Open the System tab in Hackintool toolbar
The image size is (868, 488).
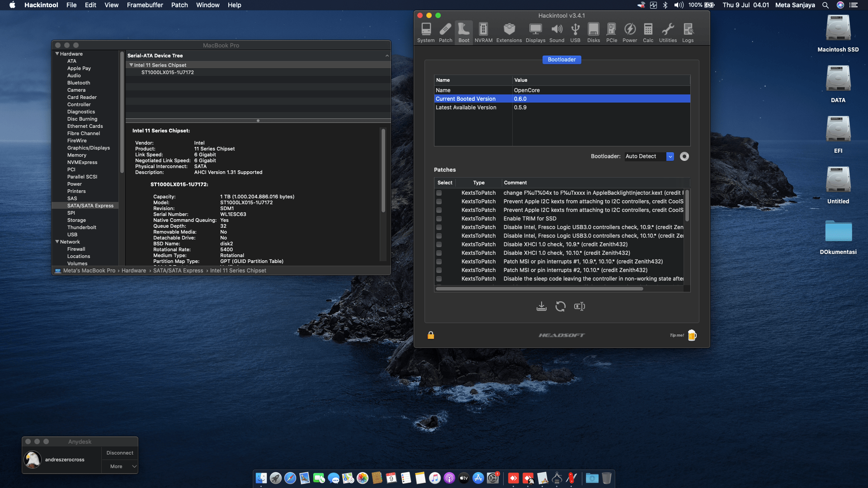point(426,33)
